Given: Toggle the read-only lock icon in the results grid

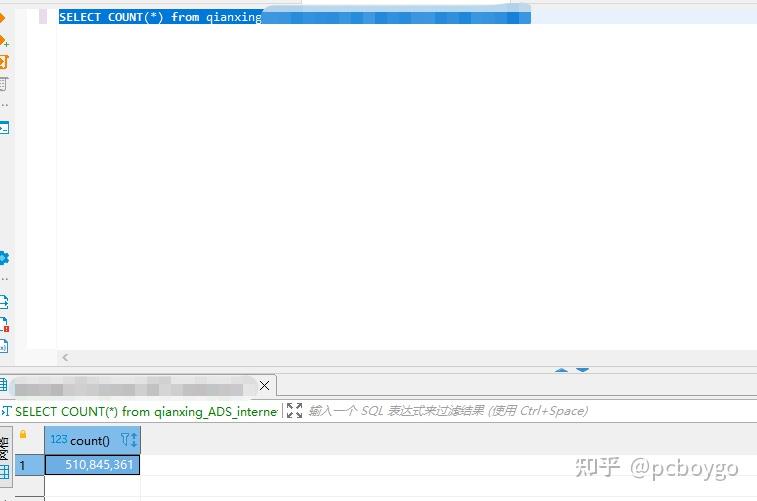Looking at the screenshot, I should 23,434.
